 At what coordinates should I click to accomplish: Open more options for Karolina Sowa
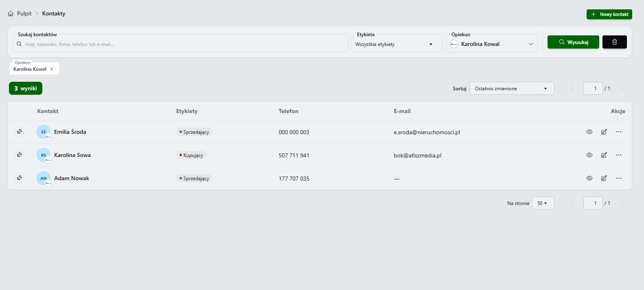(619, 155)
